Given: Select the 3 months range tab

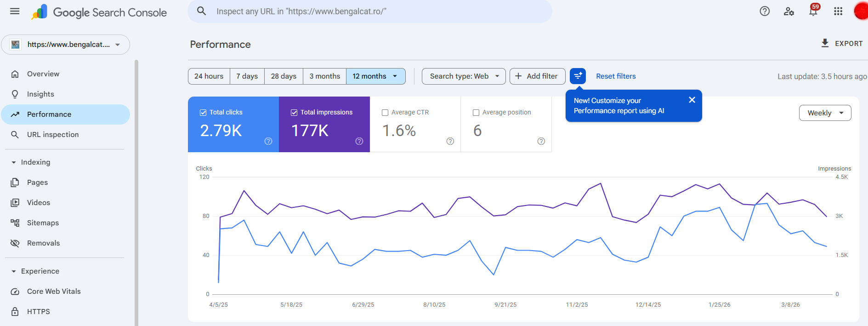Looking at the screenshot, I should click(x=325, y=76).
